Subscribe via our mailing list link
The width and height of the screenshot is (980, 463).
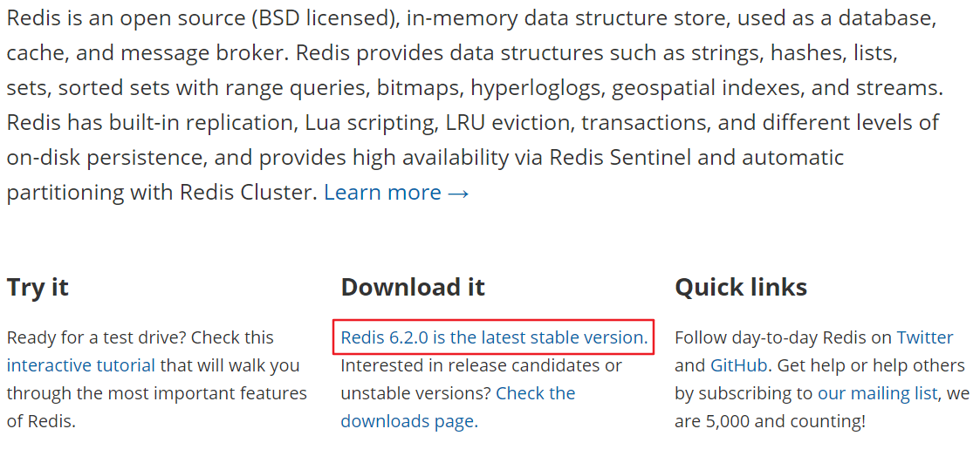878,393
